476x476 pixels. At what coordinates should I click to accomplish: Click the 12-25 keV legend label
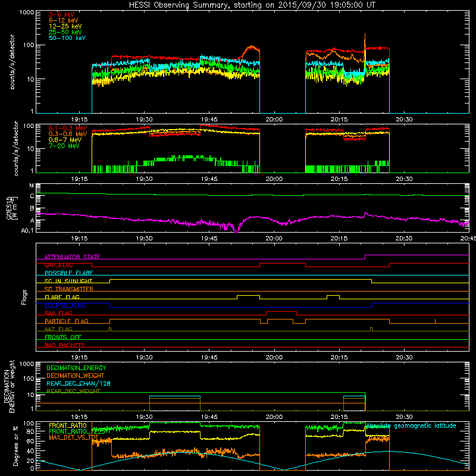(x=65, y=26)
